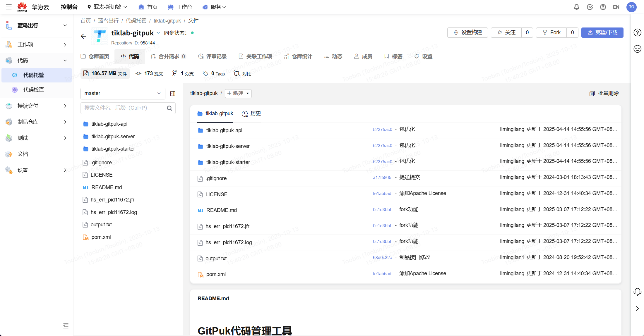Open the feedback smiley face icon
Image resolution: width=644 pixels, height=336 pixels.
point(637,49)
